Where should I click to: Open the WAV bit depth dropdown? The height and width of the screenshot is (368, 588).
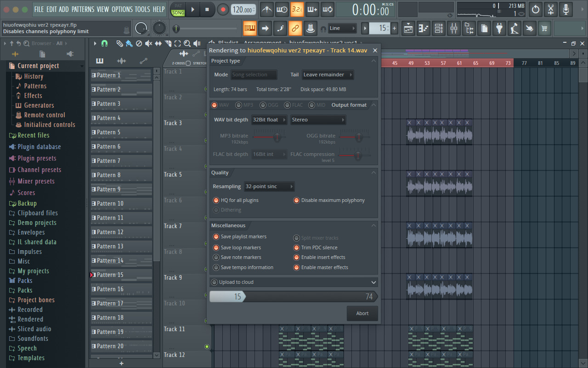pyautogui.click(x=269, y=120)
